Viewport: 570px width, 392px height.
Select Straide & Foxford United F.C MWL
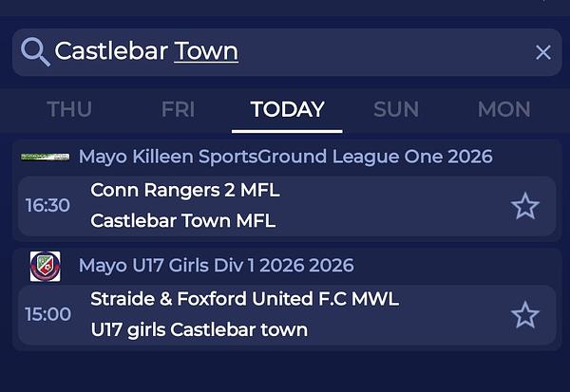pos(244,300)
